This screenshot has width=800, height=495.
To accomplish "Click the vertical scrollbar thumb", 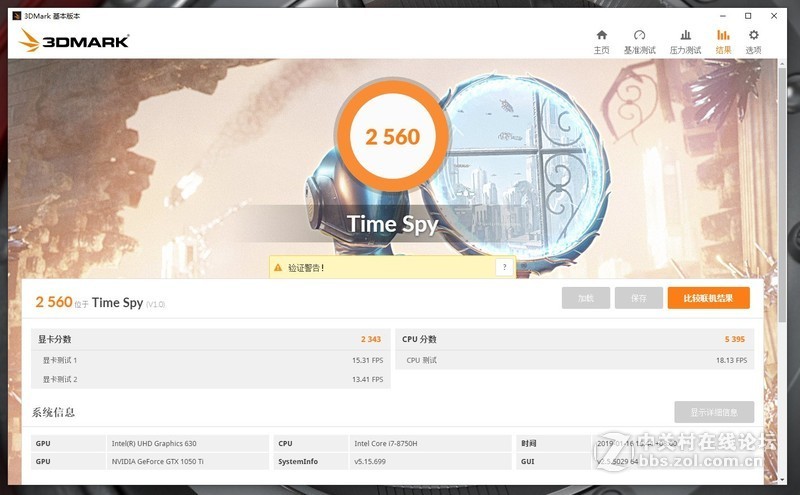I will pyautogui.click(x=783, y=194).
